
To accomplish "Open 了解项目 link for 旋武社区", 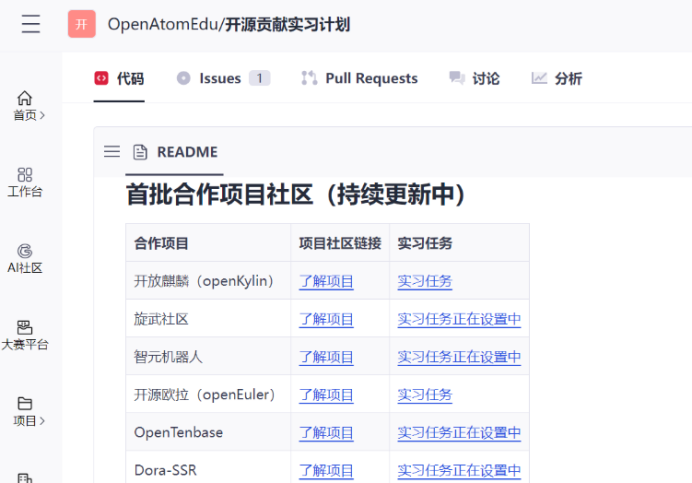I will click(x=327, y=319).
